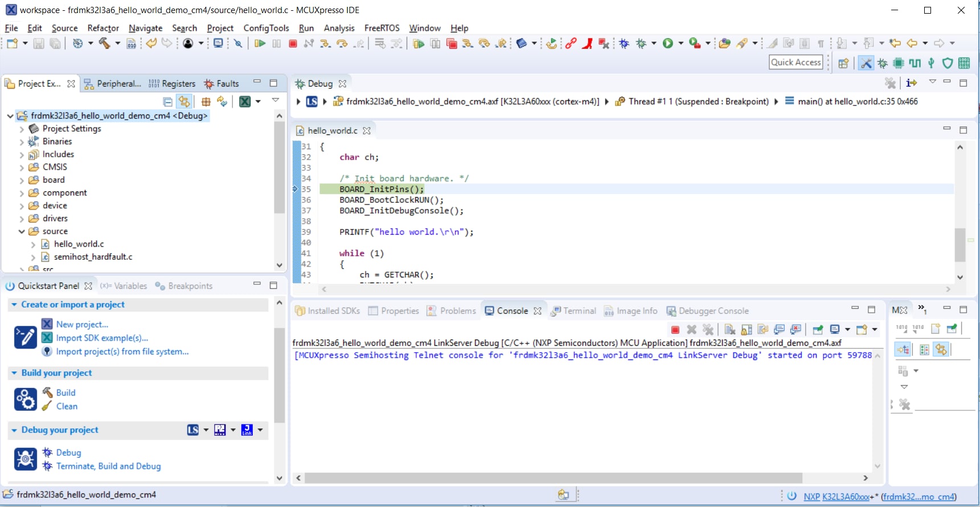The image size is (980, 507).
Task: Click the hammer Build icon in toolbar
Action: 104,44
